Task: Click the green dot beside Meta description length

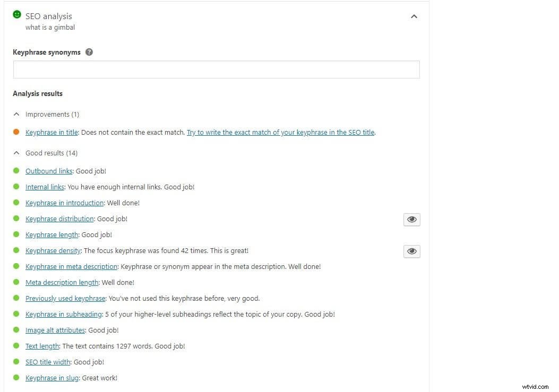Action: pyautogui.click(x=16, y=282)
